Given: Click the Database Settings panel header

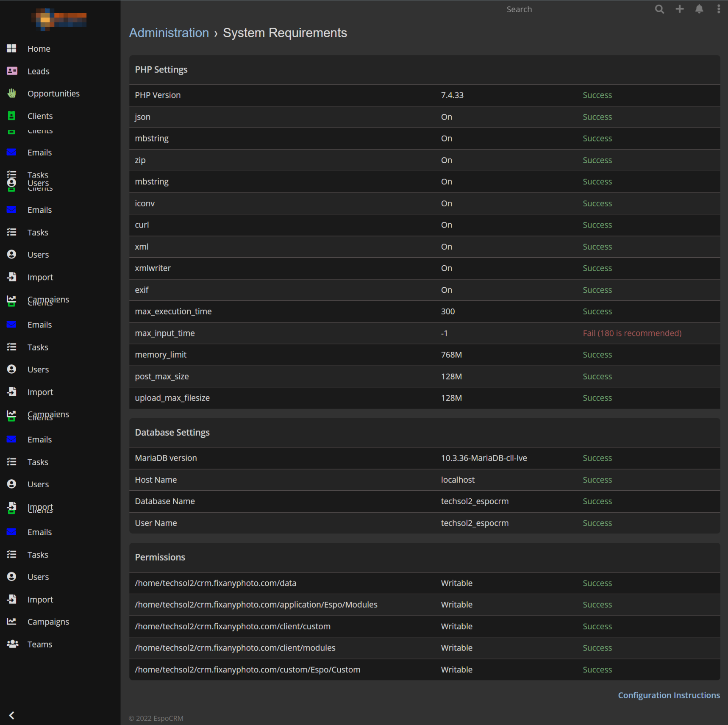Looking at the screenshot, I should coord(172,433).
